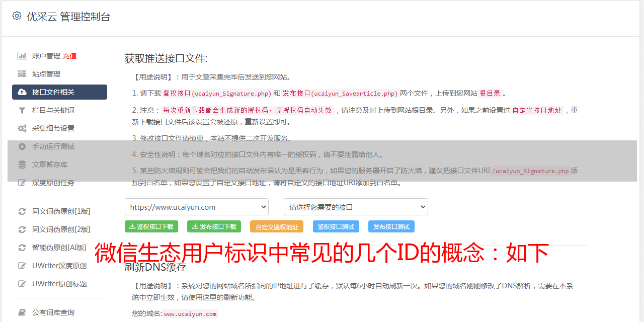Screen dimensions: 644x322
Task: Click the www.ucaiyun.com domain text
Action: point(190,314)
